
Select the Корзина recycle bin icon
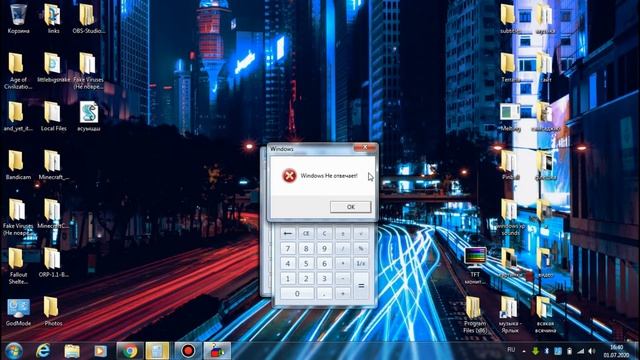[18, 19]
